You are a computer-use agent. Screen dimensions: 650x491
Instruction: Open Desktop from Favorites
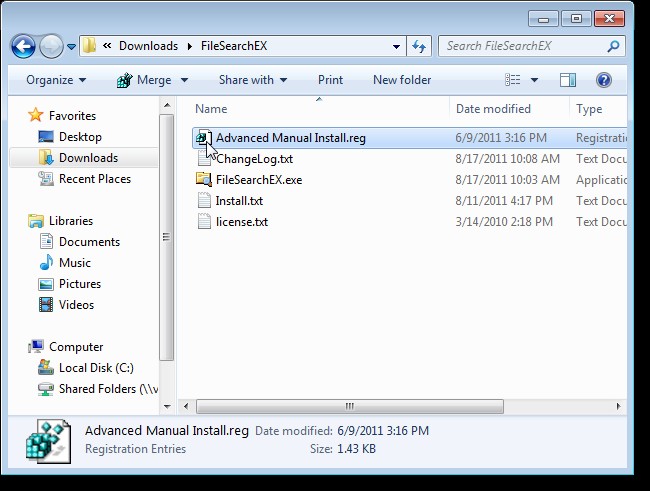(80, 137)
